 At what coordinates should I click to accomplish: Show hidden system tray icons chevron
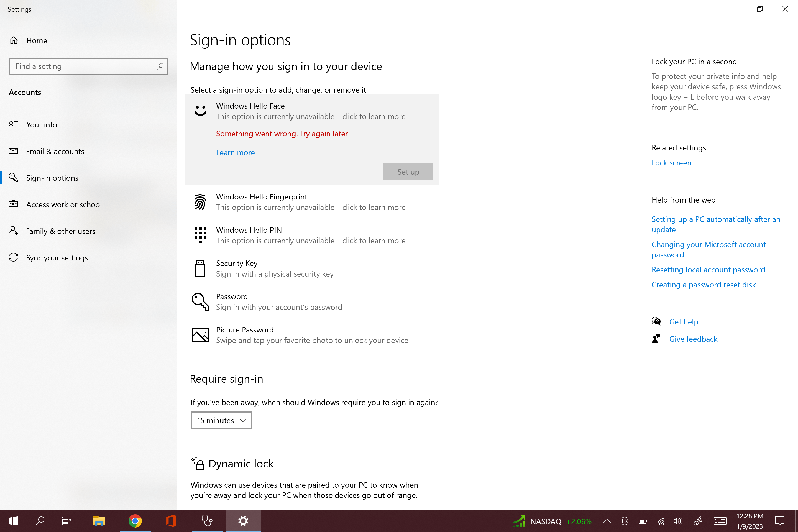coord(607,521)
